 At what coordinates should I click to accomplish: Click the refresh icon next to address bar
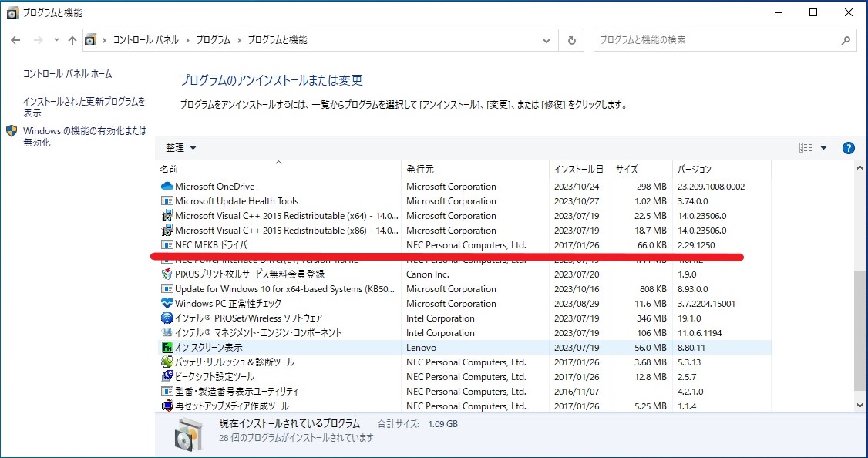pos(571,40)
